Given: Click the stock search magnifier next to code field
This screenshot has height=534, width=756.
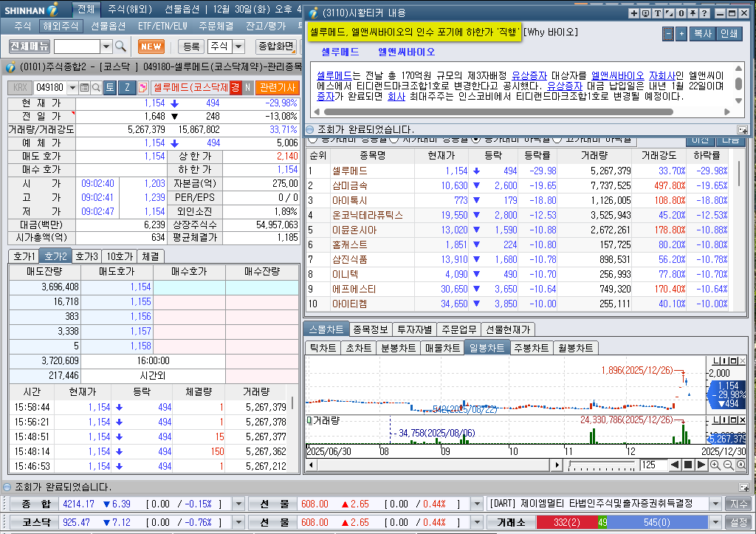Looking at the screenshot, I should [96, 88].
